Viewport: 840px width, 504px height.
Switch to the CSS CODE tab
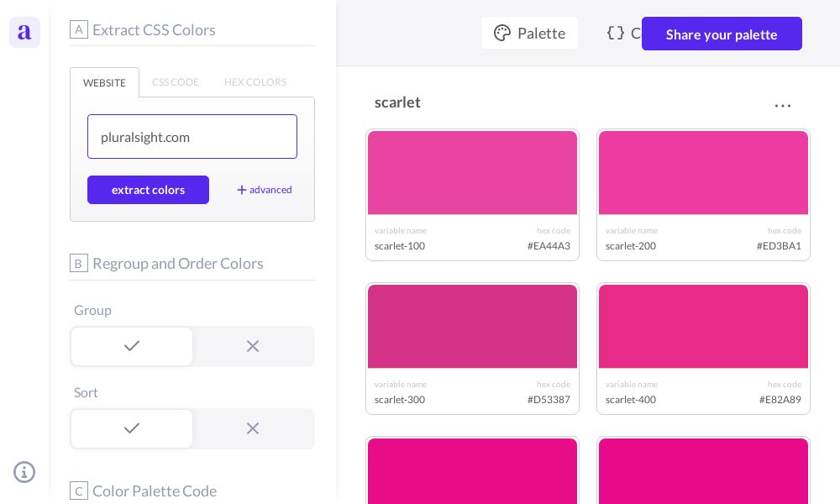tap(176, 82)
